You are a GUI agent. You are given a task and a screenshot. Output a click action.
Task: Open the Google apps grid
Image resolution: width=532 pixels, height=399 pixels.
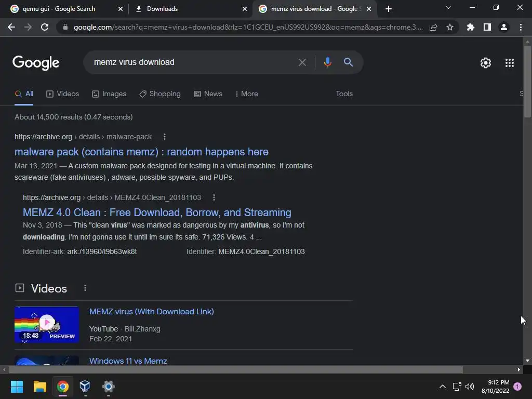click(x=510, y=63)
